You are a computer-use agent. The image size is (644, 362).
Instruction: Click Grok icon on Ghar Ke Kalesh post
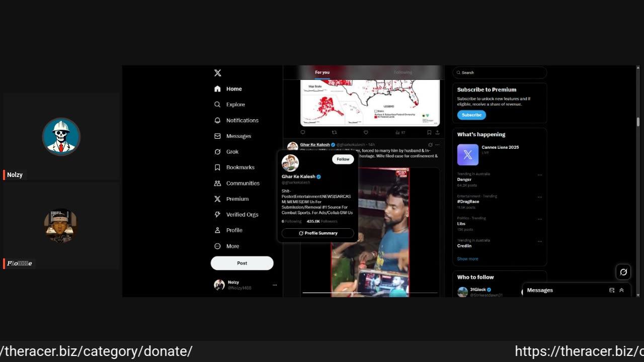click(430, 145)
